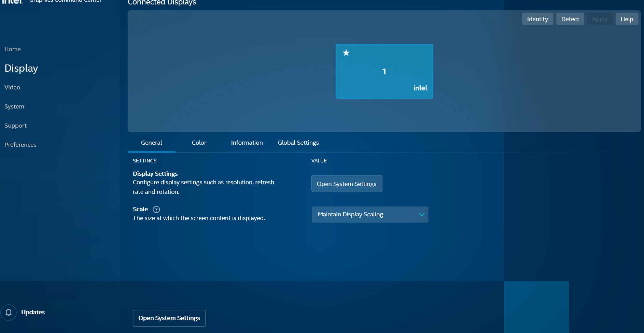Click the Scale help question mark icon
This screenshot has width=644, height=333.
pos(156,209)
